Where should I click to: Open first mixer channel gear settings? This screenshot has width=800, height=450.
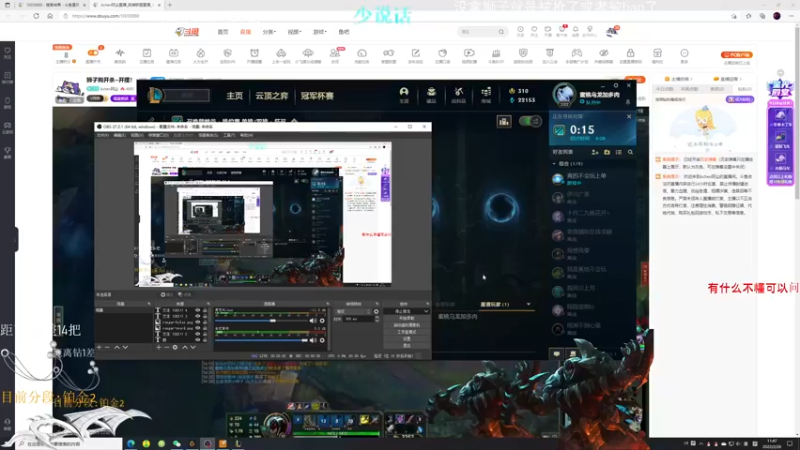tap(322, 321)
